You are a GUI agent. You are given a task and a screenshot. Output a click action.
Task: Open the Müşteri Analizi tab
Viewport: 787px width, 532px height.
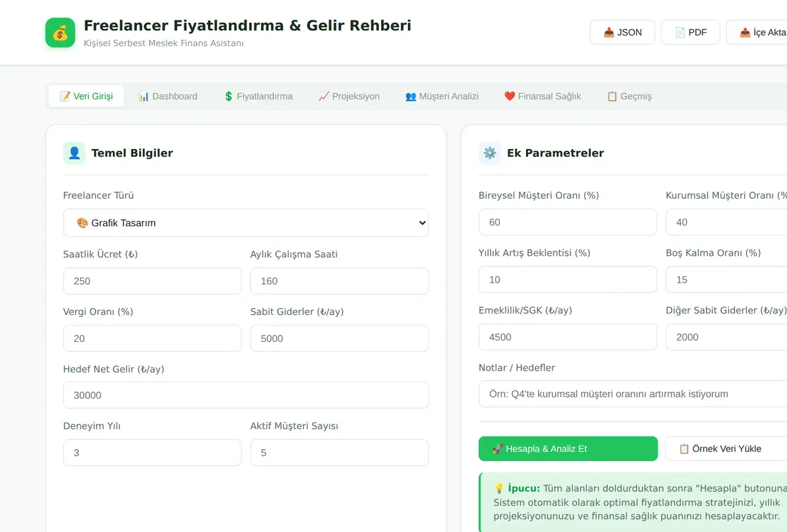coord(442,96)
